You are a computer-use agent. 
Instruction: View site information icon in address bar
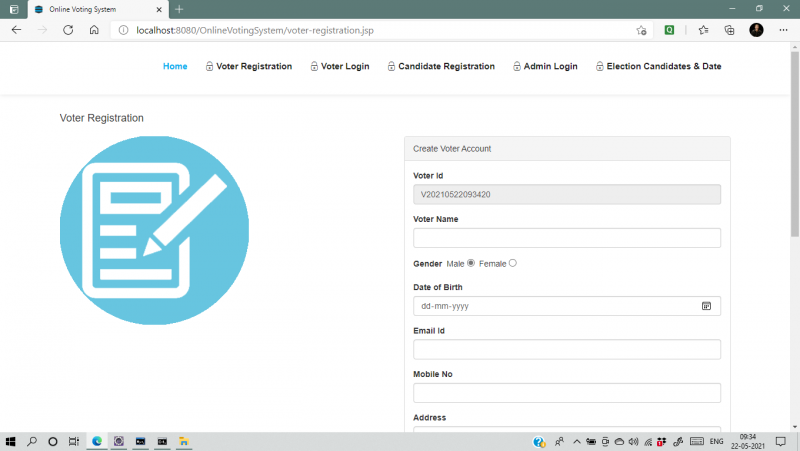123,30
